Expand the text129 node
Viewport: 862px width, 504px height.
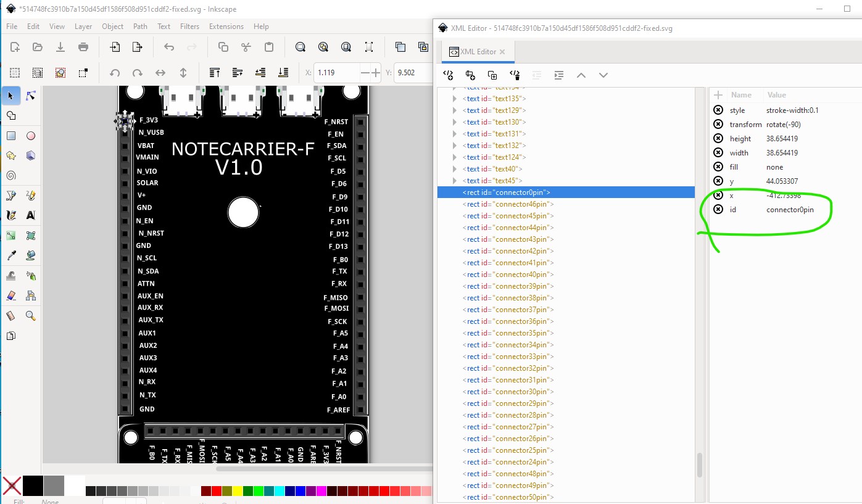click(x=455, y=110)
